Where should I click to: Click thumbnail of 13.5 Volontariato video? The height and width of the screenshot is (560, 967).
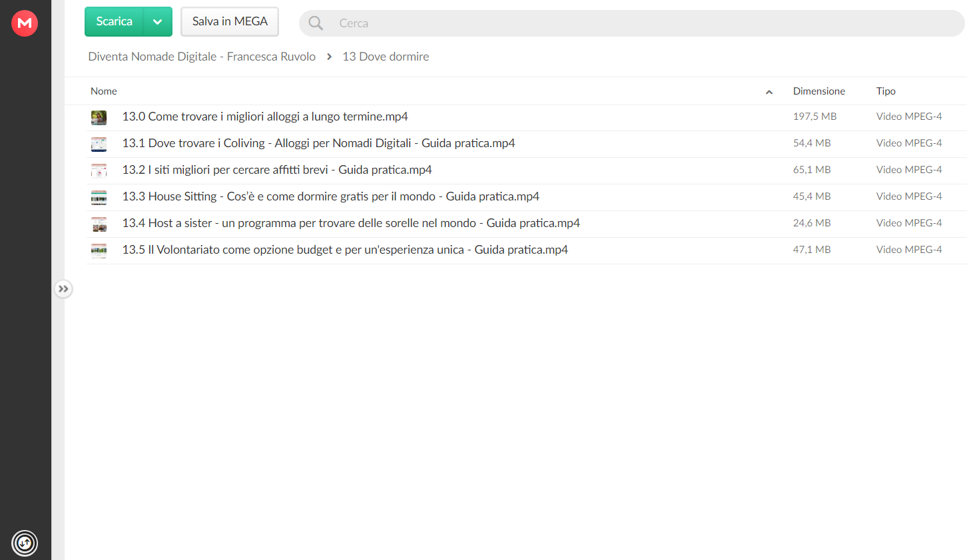coord(99,251)
